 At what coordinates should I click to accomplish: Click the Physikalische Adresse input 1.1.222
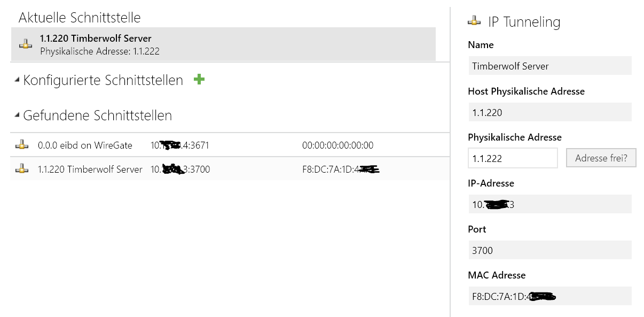tap(513, 158)
